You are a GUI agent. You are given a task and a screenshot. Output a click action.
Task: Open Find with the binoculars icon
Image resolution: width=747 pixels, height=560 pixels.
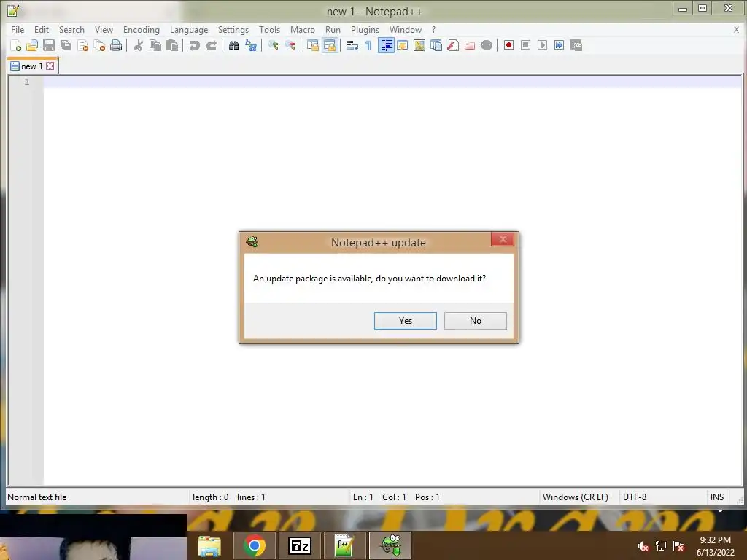click(x=233, y=45)
